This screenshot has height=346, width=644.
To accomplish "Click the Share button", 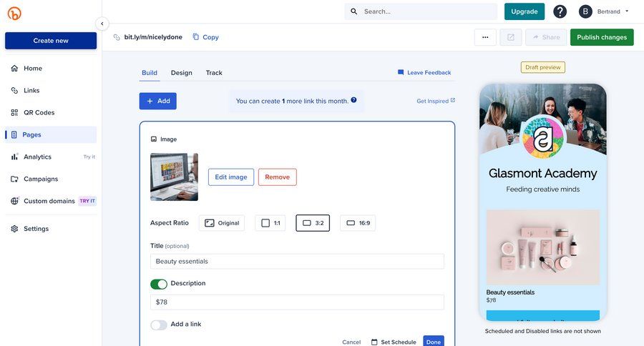I will 546,37.
